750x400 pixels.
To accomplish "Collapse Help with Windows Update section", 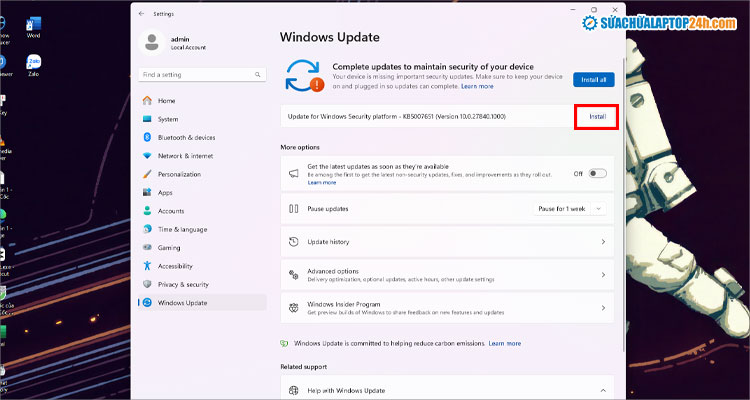I will pyautogui.click(x=602, y=390).
